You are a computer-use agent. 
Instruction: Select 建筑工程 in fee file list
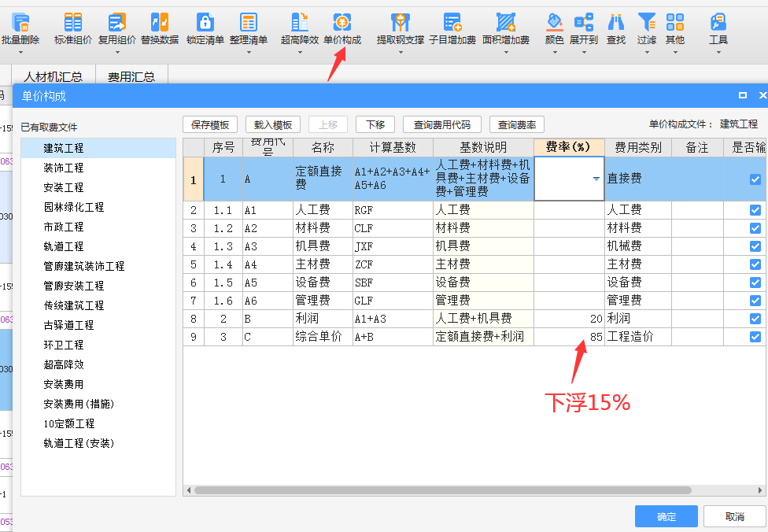pyautogui.click(x=98, y=148)
